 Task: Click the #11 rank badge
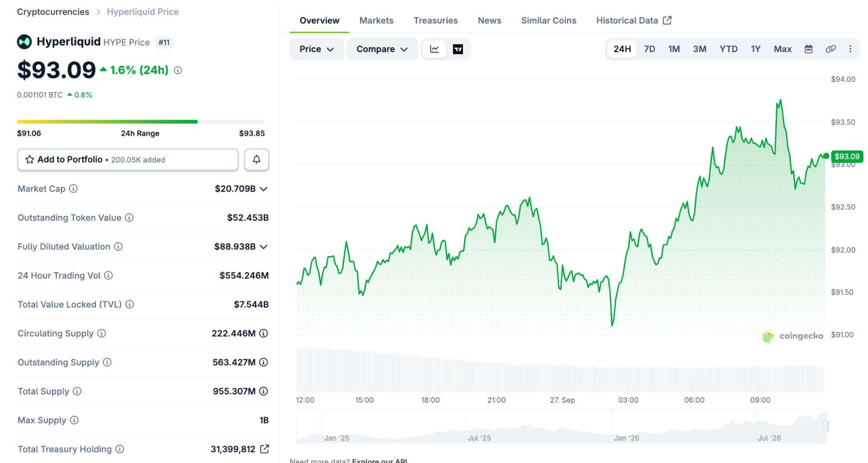pos(164,43)
